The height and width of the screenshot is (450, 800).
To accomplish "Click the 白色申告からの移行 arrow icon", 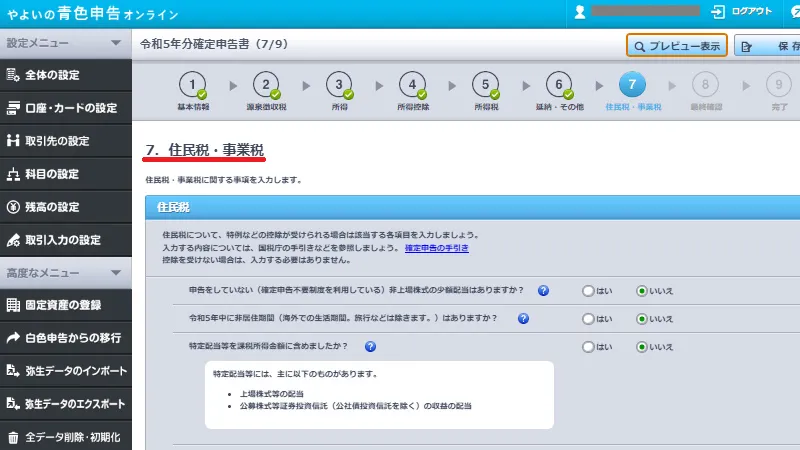I will [x=13, y=337].
